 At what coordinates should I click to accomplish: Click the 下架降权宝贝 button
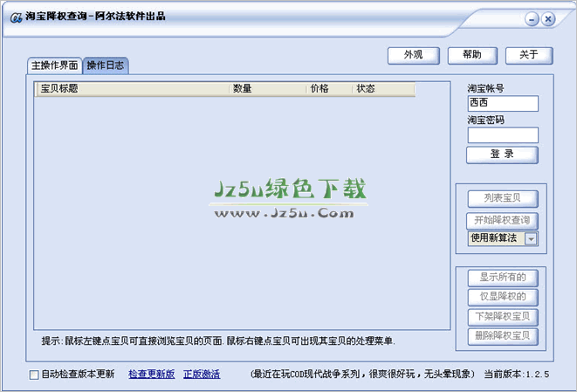(503, 317)
